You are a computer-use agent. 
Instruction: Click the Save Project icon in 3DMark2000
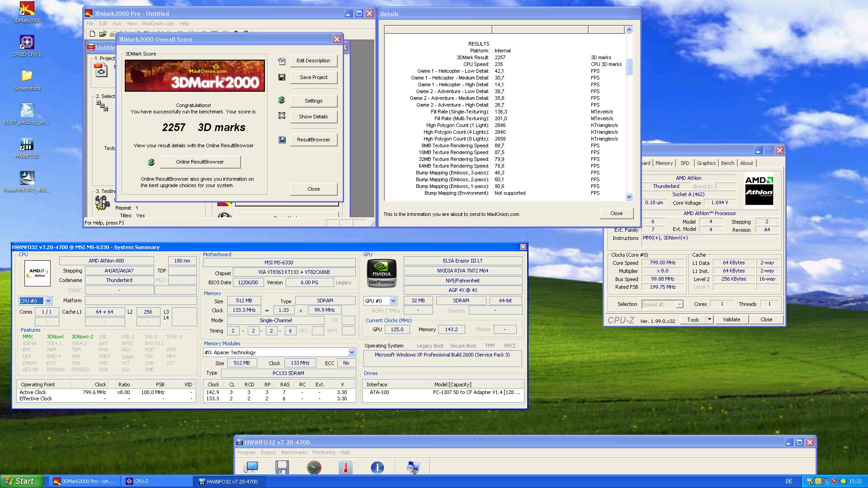point(281,77)
